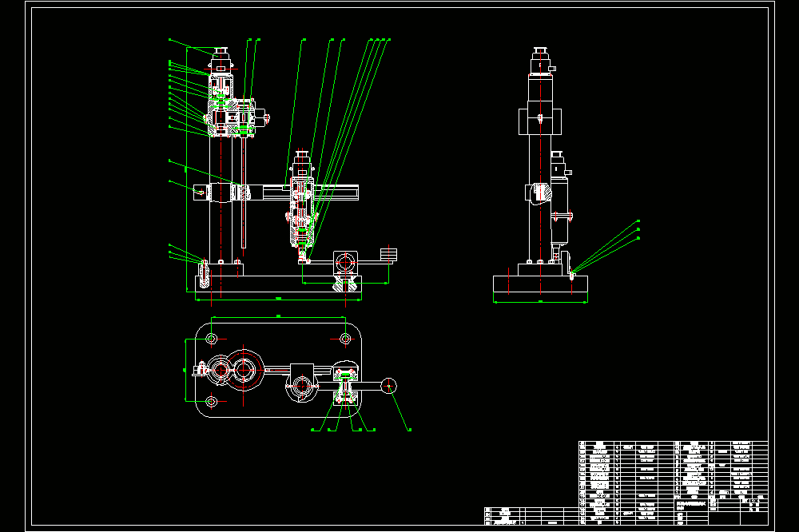Click the tall vertical height dimension line
The height and width of the screenshot is (532, 799).
pyautogui.click(x=187, y=169)
